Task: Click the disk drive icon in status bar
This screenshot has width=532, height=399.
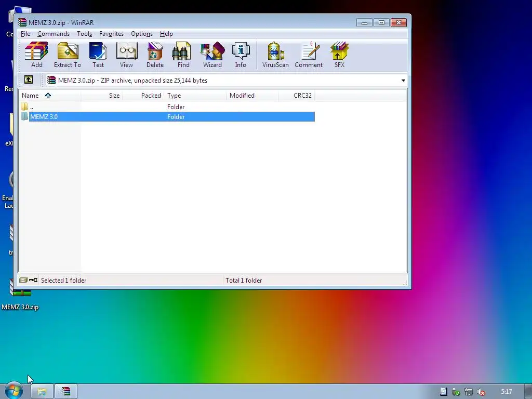Action: (23, 280)
